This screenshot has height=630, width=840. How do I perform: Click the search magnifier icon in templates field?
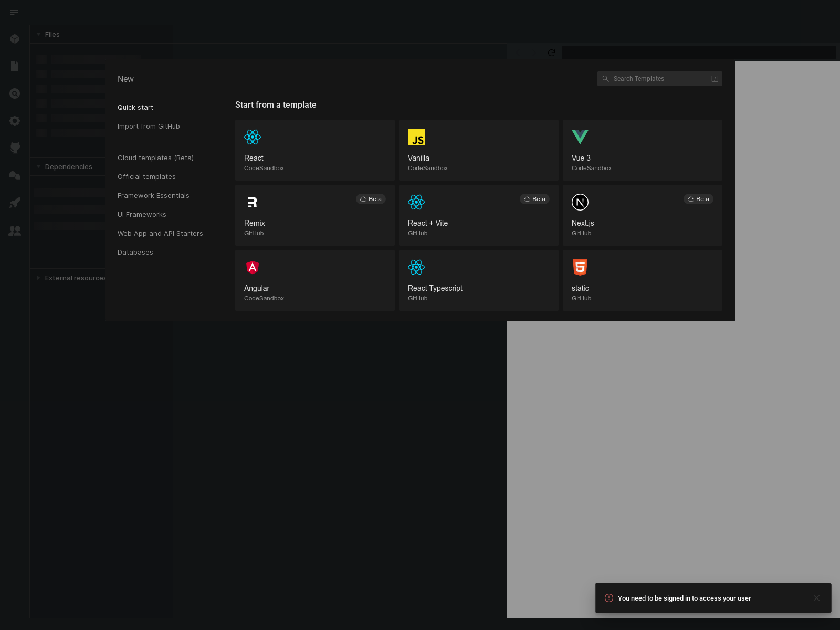click(605, 79)
